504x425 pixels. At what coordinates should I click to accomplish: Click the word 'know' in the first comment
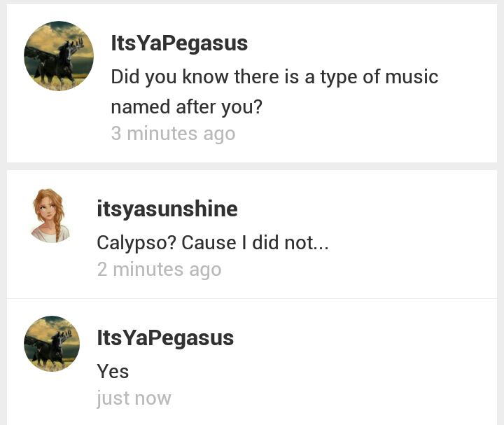[205, 77]
